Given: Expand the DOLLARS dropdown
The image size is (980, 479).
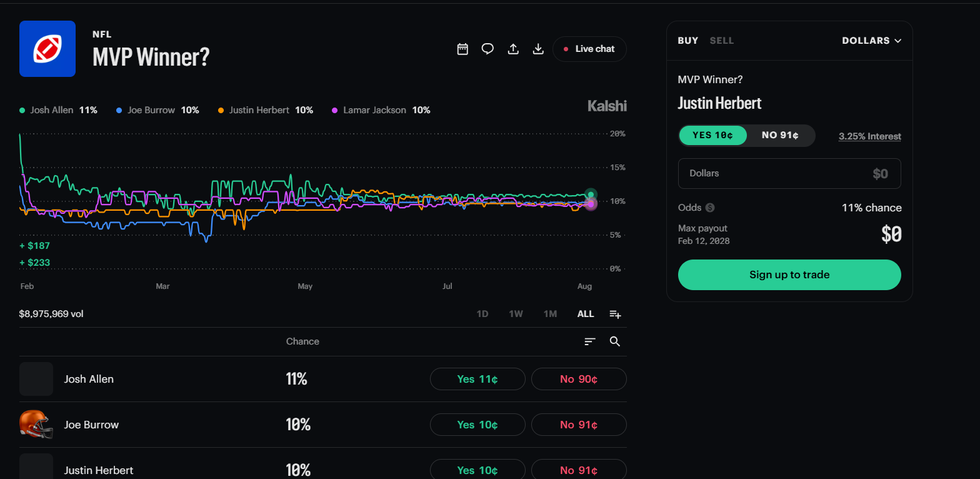Looking at the screenshot, I should click(x=872, y=41).
